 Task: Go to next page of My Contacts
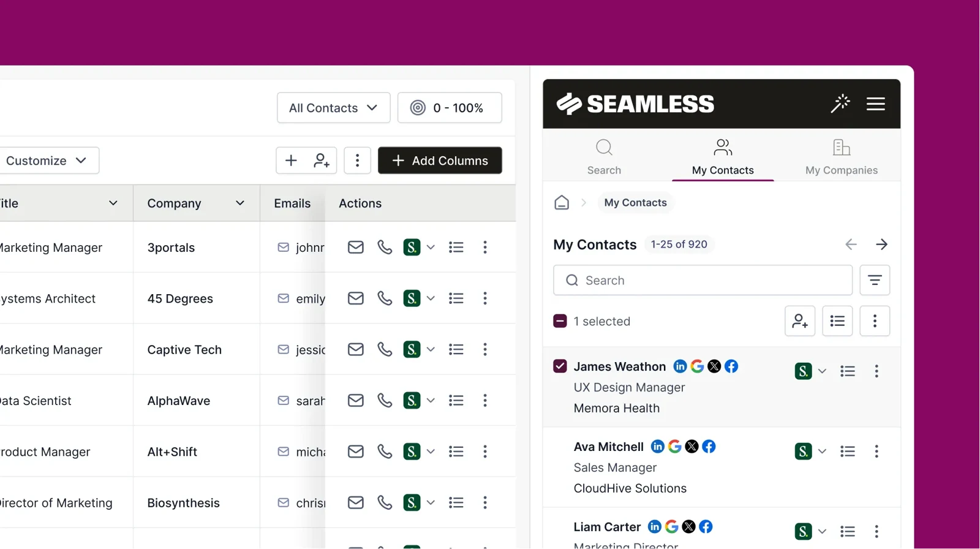tap(881, 244)
